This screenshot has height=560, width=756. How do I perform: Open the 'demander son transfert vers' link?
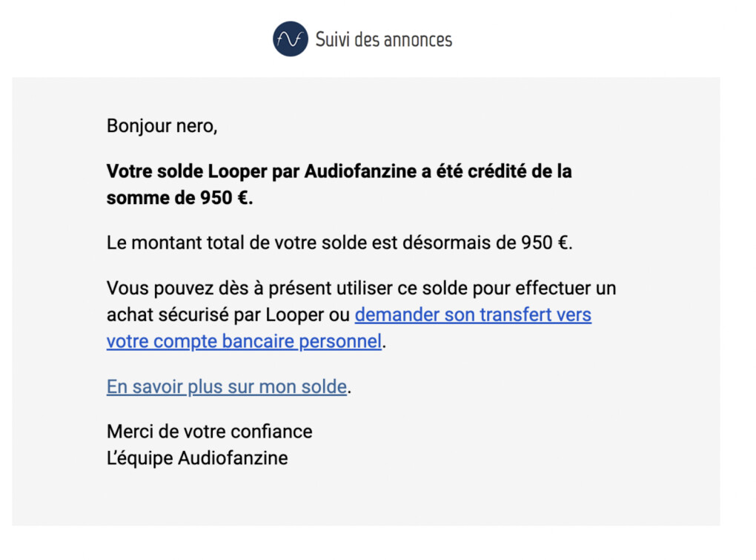click(473, 314)
